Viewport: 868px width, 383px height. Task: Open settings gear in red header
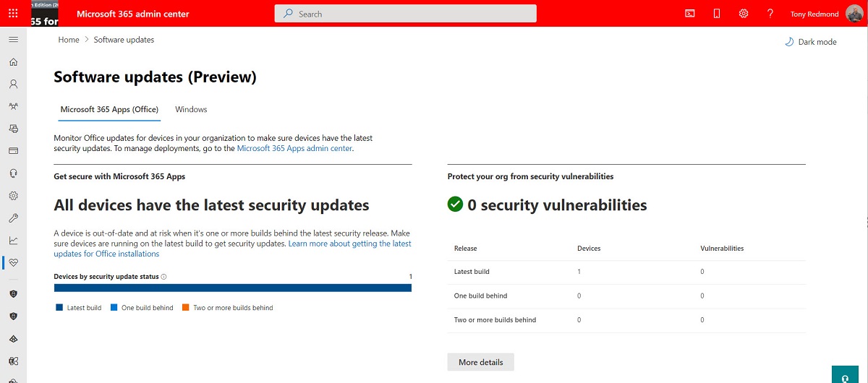pyautogui.click(x=744, y=14)
